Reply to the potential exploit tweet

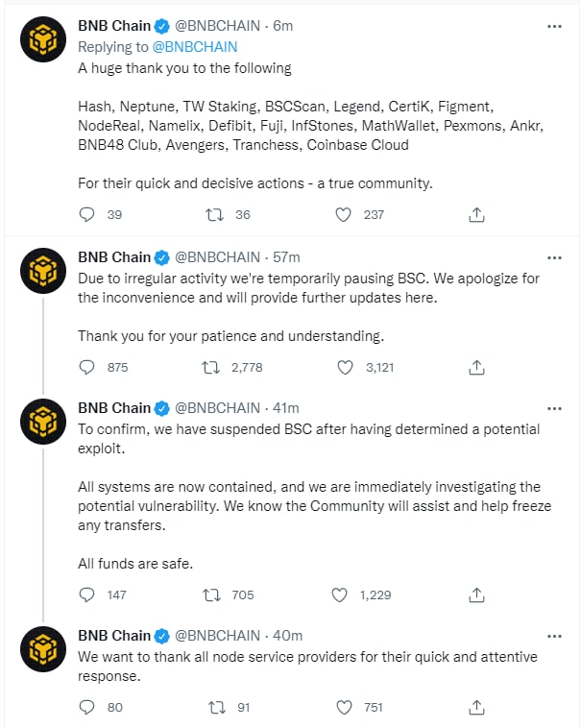click(86, 595)
